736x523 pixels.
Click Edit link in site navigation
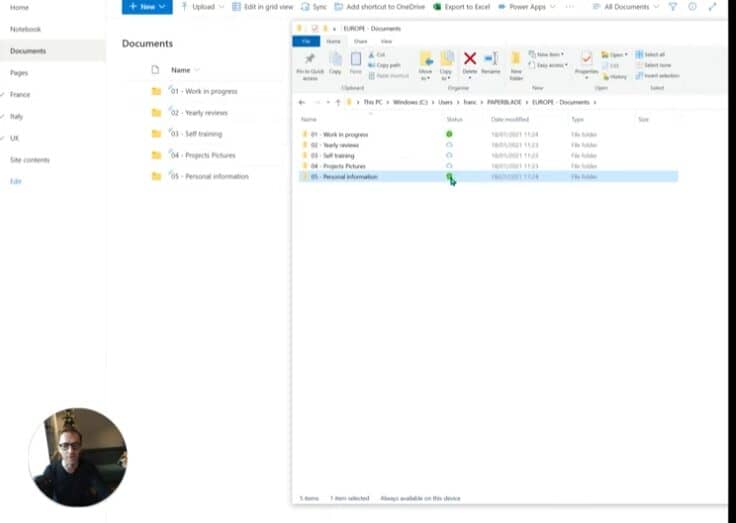(15, 182)
